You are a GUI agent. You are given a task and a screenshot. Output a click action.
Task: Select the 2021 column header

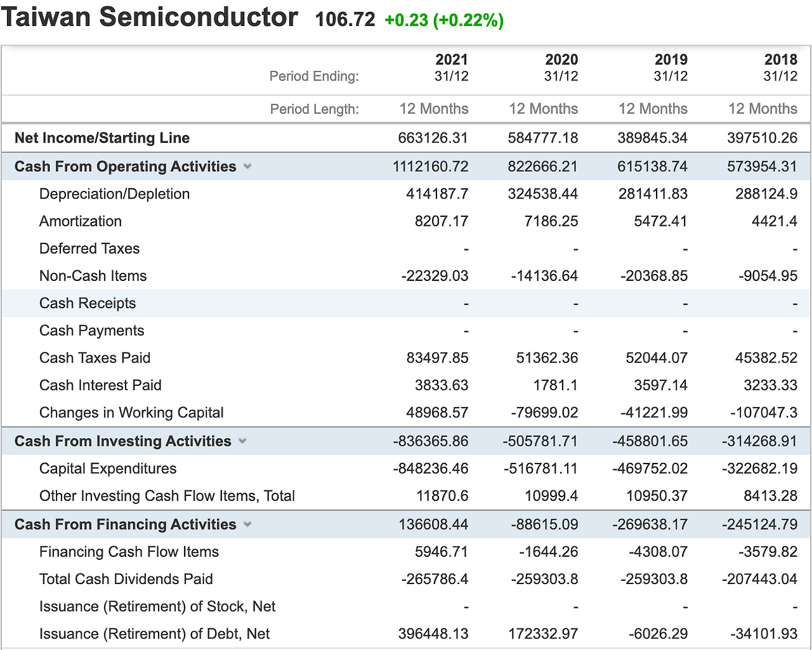coord(452,60)
